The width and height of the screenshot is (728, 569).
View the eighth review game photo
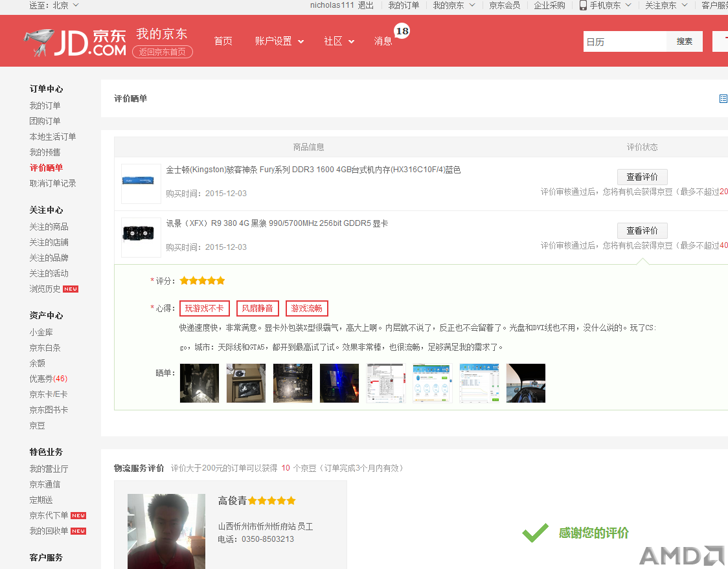coord(526,383)
